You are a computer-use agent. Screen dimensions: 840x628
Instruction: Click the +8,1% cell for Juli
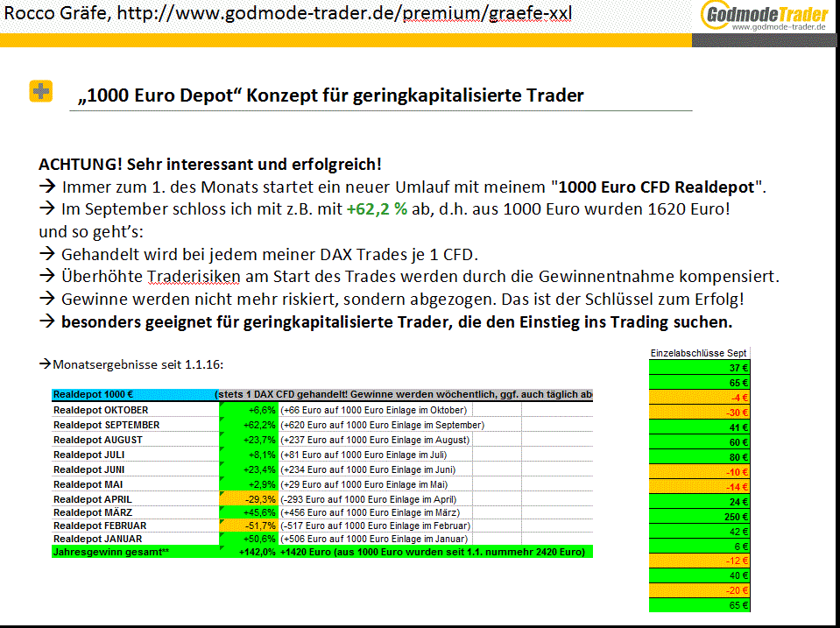pyautogui.click(x=249, y=455)
